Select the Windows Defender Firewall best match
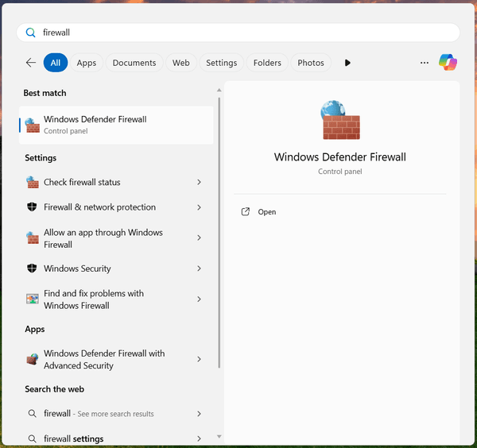 coord(116,125)
